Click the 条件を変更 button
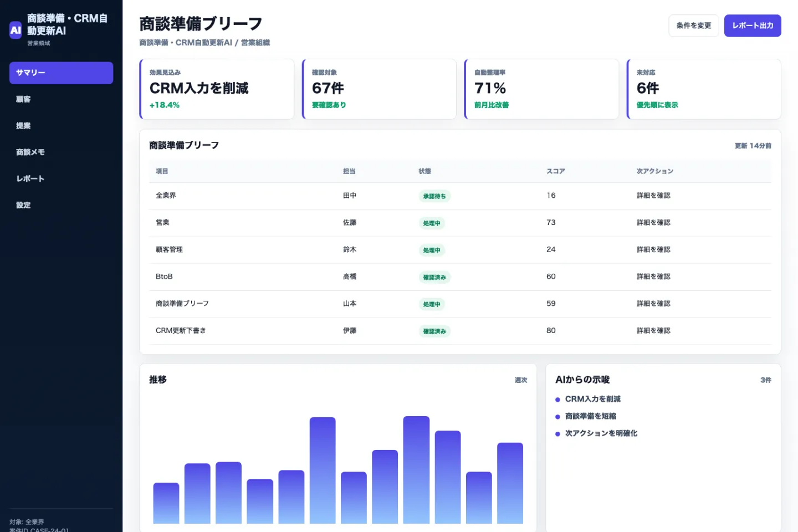Viewport: 798px width, 532px height. pos(693,25)
